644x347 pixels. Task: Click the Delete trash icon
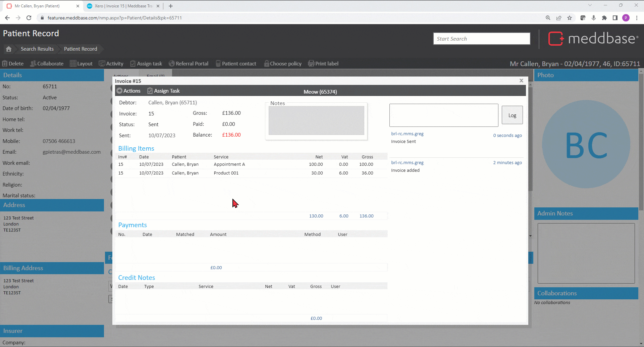click(5, 64)
